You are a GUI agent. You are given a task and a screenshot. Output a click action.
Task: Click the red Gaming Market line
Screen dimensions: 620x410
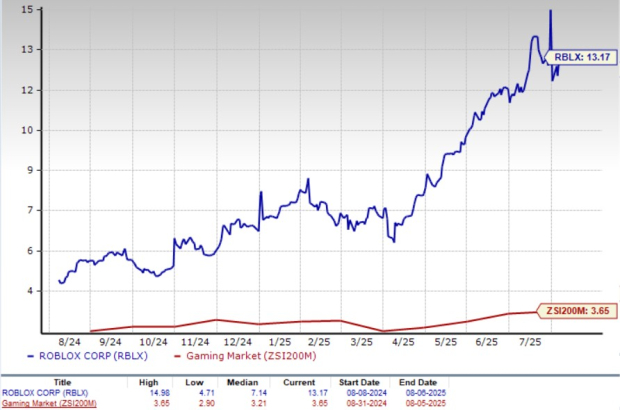(x=300, y=322)
